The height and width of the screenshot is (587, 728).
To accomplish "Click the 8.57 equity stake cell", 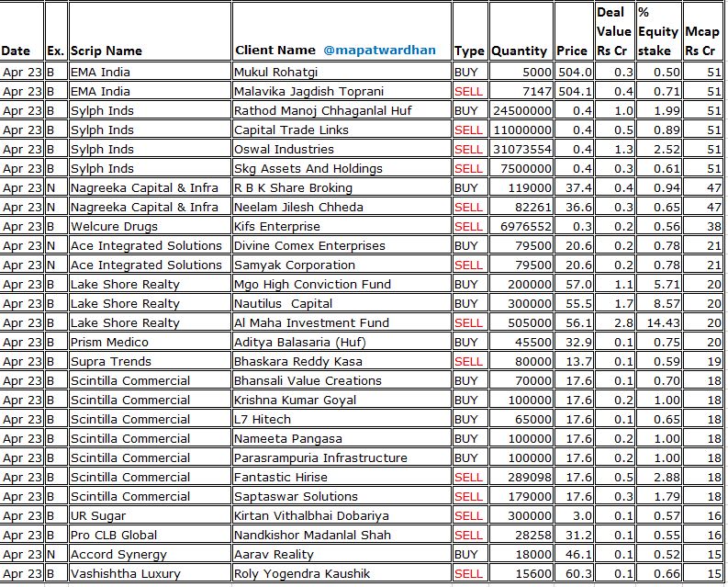I will pos(658,303).
